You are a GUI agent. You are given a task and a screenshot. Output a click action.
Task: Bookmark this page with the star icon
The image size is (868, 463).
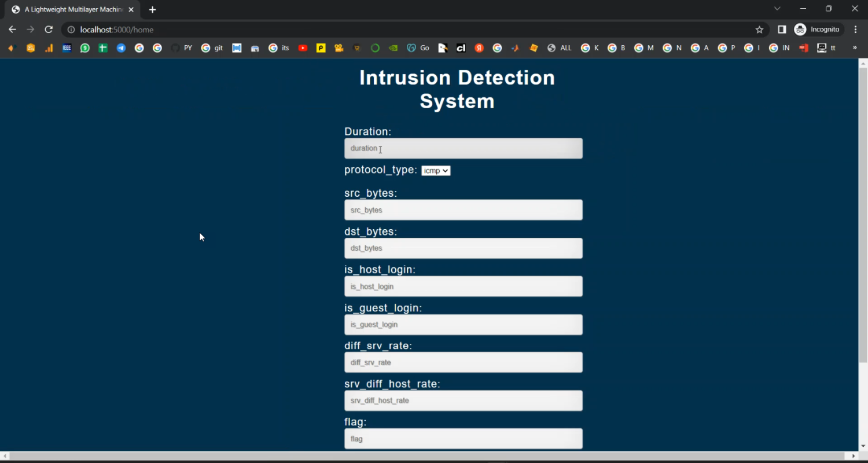759,30
